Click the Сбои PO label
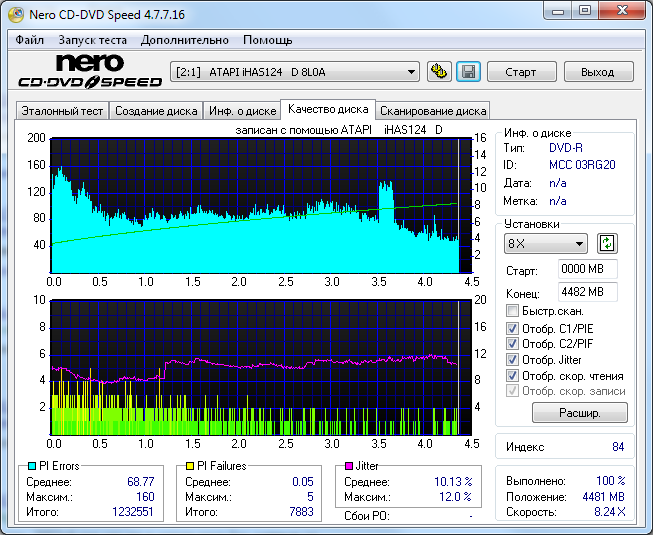The image size is (653, 535). (366, 516)
